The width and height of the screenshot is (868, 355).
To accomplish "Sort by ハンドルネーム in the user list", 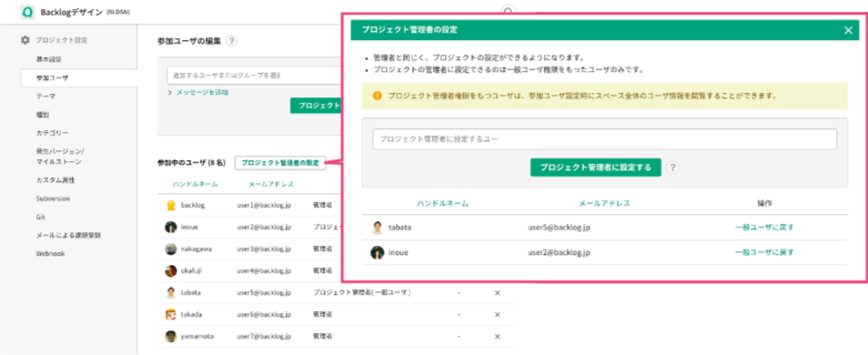I will pyautogui.click(x=195, y=185).
